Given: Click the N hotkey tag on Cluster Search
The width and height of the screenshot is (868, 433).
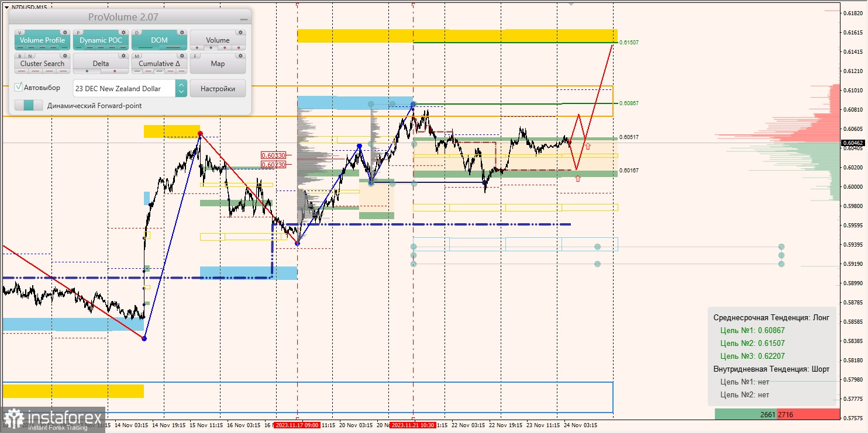Looking at the screenshot, I should [x=29, y=57].
